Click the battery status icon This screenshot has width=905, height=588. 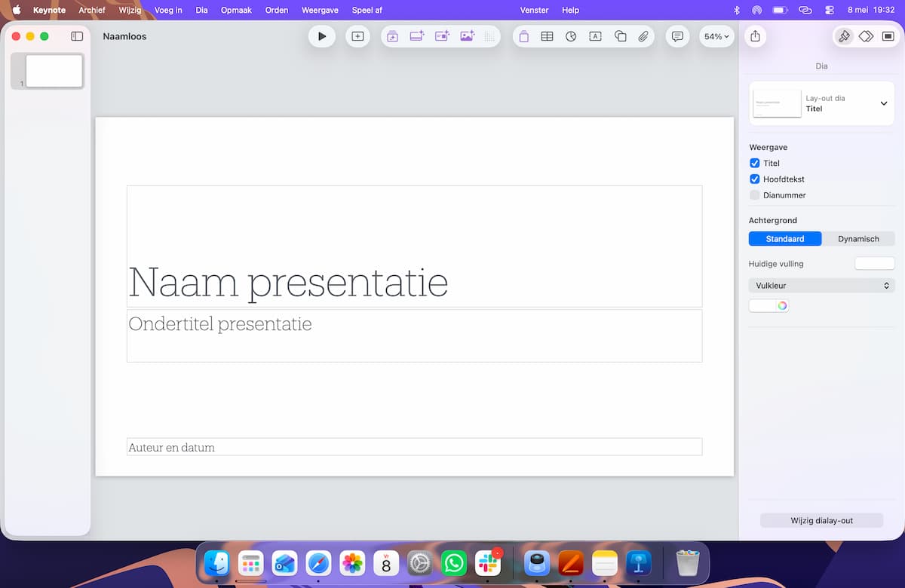click(780, 10)
